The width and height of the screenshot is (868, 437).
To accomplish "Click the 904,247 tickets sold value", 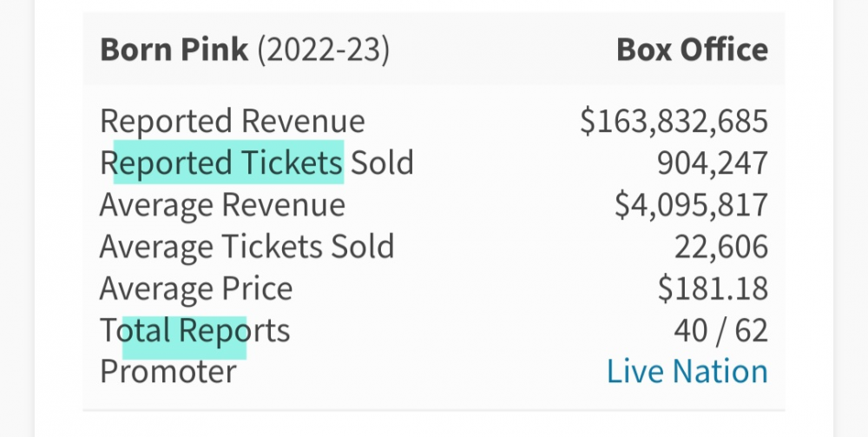I will (713, 163).
